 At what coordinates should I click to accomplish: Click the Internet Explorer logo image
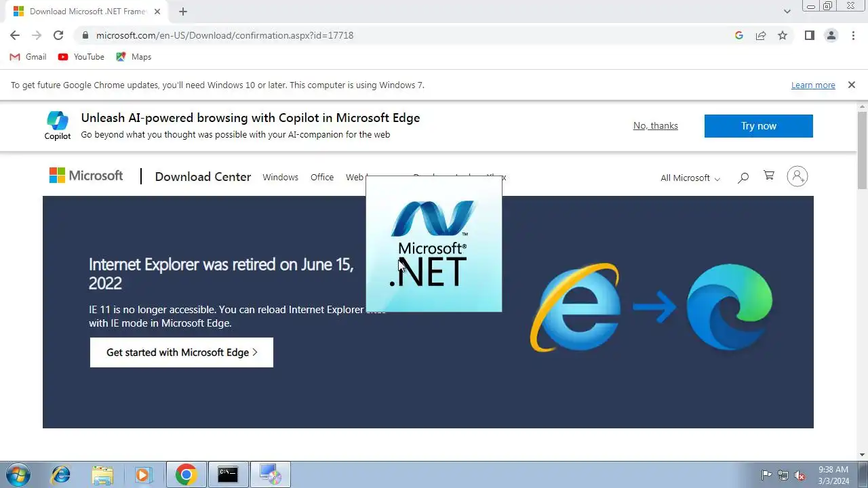point(575,306)
